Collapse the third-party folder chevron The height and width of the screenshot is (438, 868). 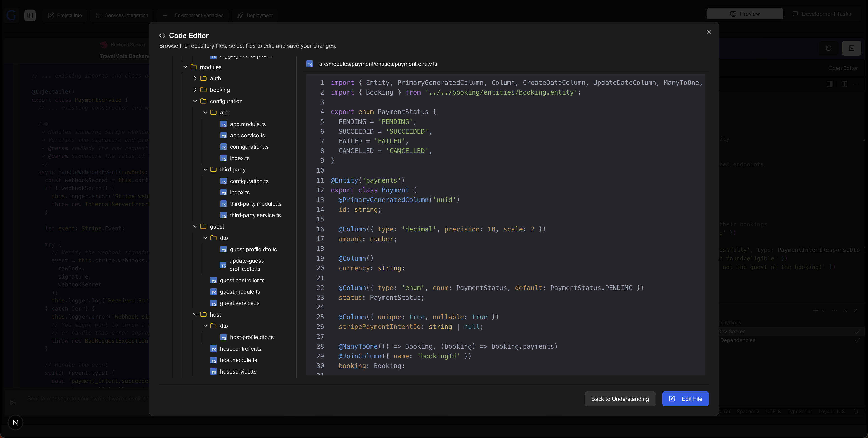205,169
